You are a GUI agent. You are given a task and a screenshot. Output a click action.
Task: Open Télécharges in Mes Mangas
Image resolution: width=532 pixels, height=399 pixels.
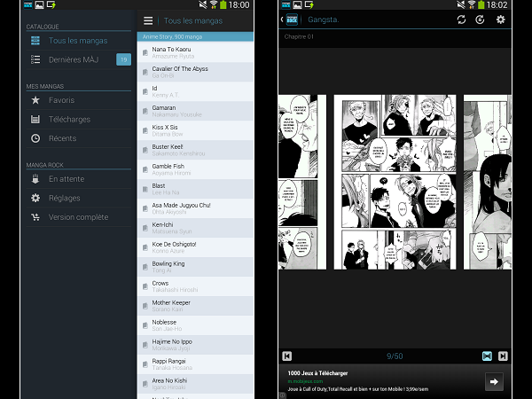tap(69, 119)
